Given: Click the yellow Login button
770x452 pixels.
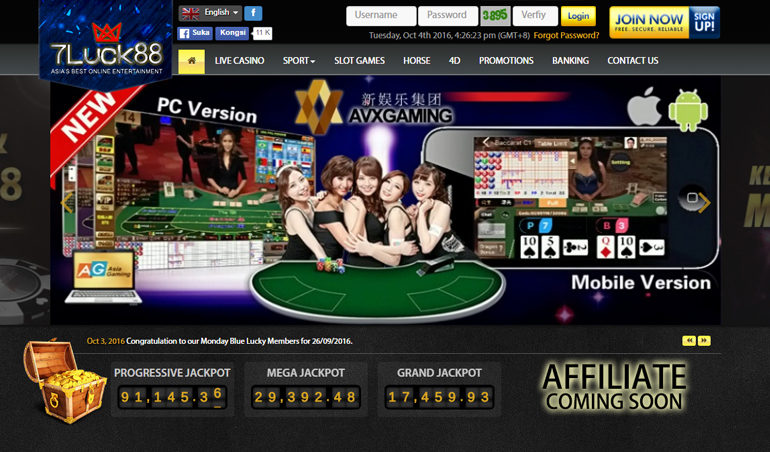Looking at the screenshot, I should click(578, 16).
